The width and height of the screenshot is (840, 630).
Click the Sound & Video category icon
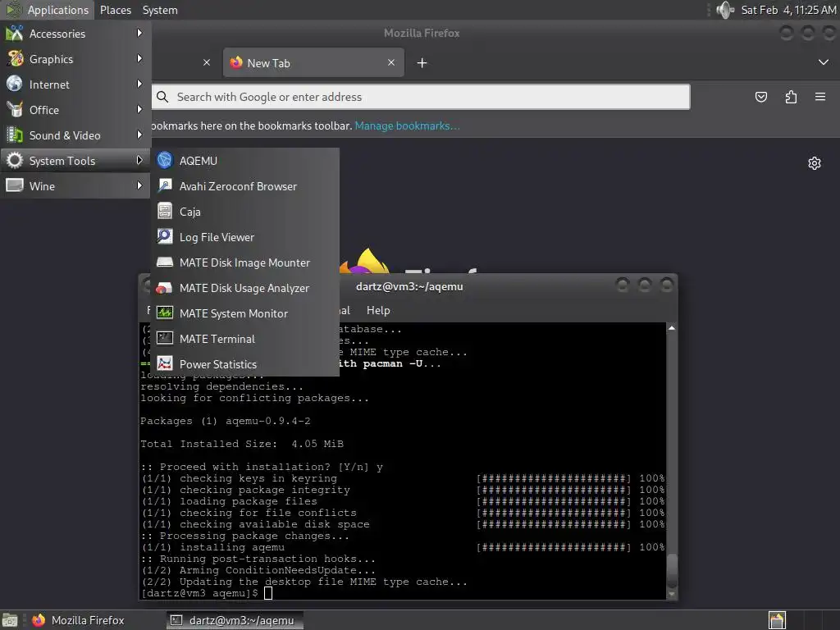coord(15,135)
